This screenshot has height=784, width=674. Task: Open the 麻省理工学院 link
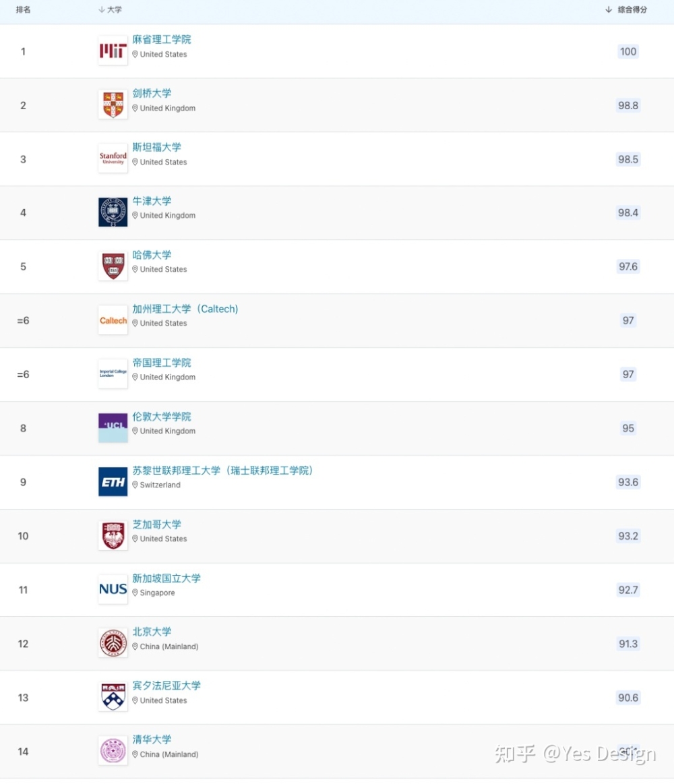coord(162,40)
